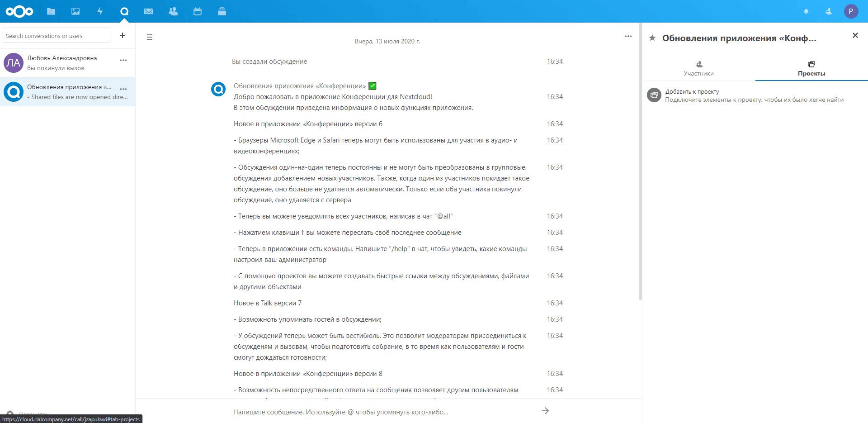
Task: Send message with arrow button
Action: (x=545, y=411)
